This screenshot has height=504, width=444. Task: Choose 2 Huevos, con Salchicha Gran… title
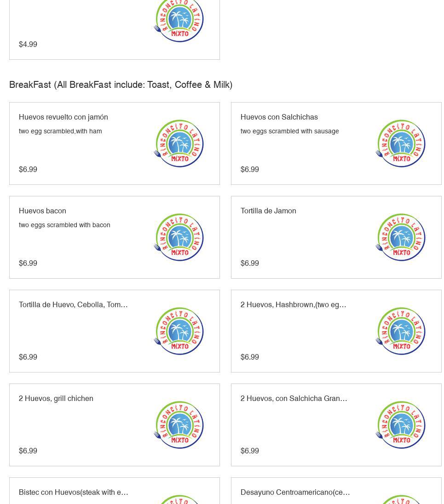(294, 398)
